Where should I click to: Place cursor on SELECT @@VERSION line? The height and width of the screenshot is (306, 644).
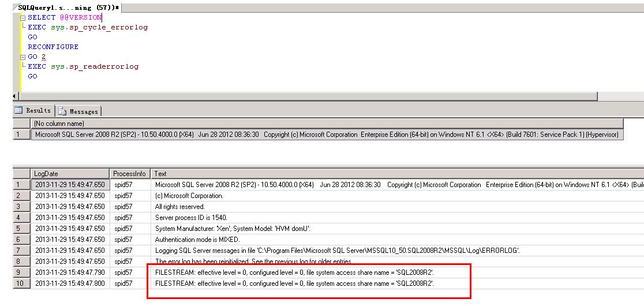pos(65,18)
